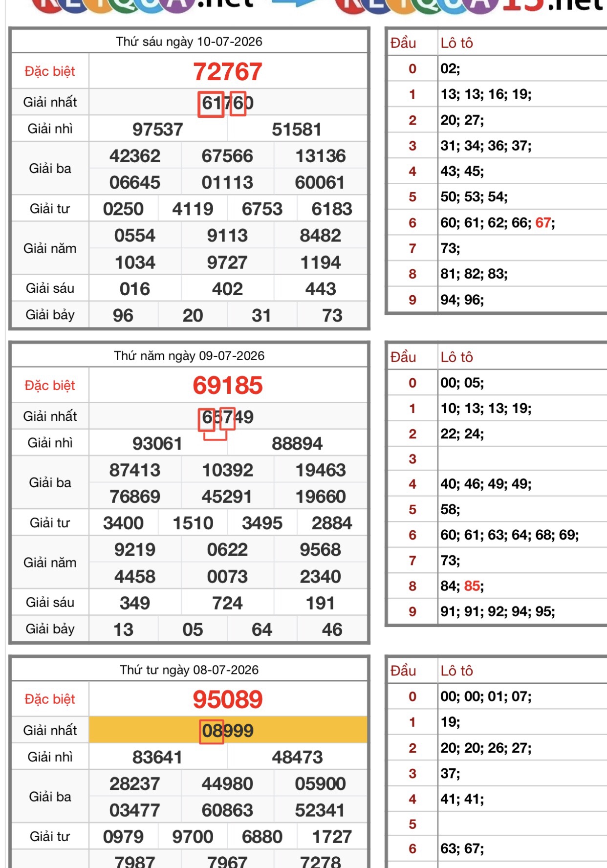
Task: Click the Lô tô row "00; 00; 01; 07;"
Action: pos(486,696)
